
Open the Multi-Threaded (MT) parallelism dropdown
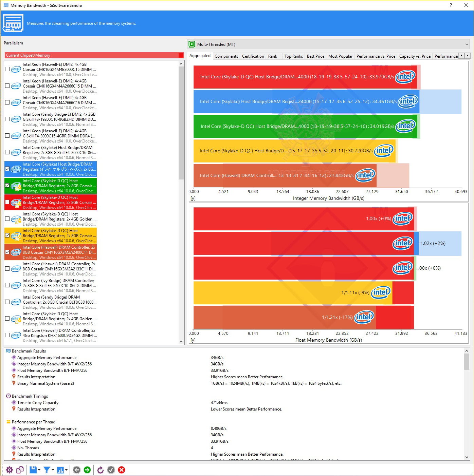pyautogui.click(x=329, y=44)
